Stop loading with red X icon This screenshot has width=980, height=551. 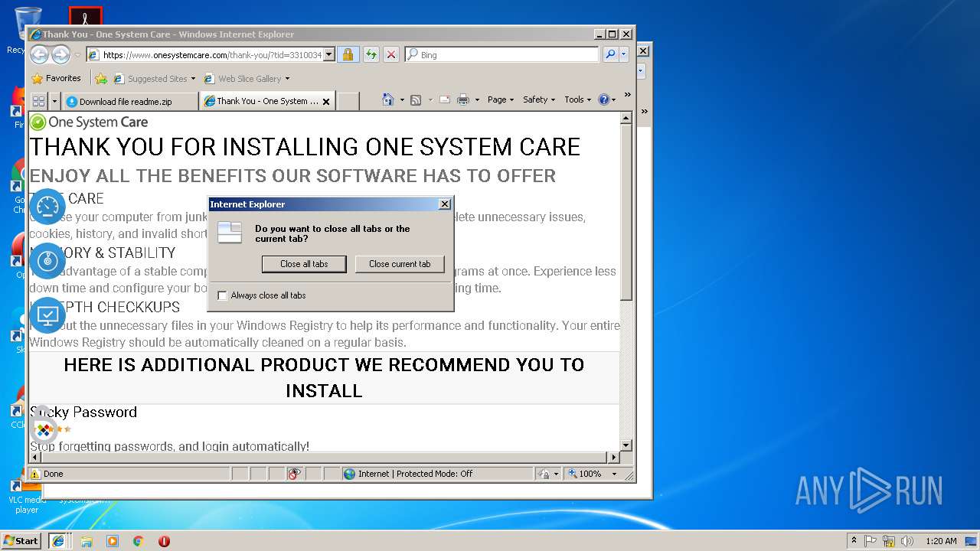[391, 54]
